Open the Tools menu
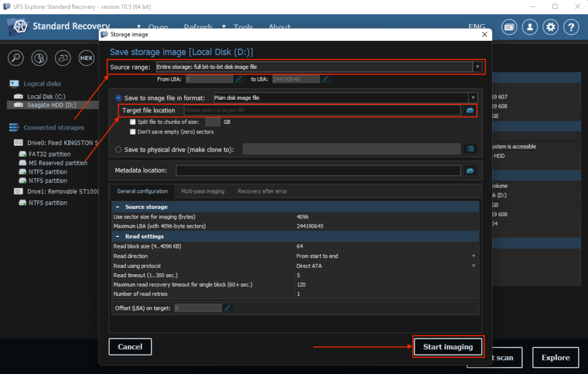 243,27
